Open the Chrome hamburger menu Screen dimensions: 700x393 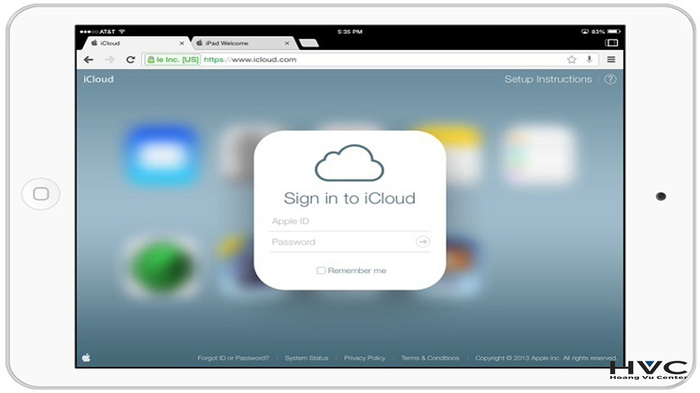coord(611,59)
